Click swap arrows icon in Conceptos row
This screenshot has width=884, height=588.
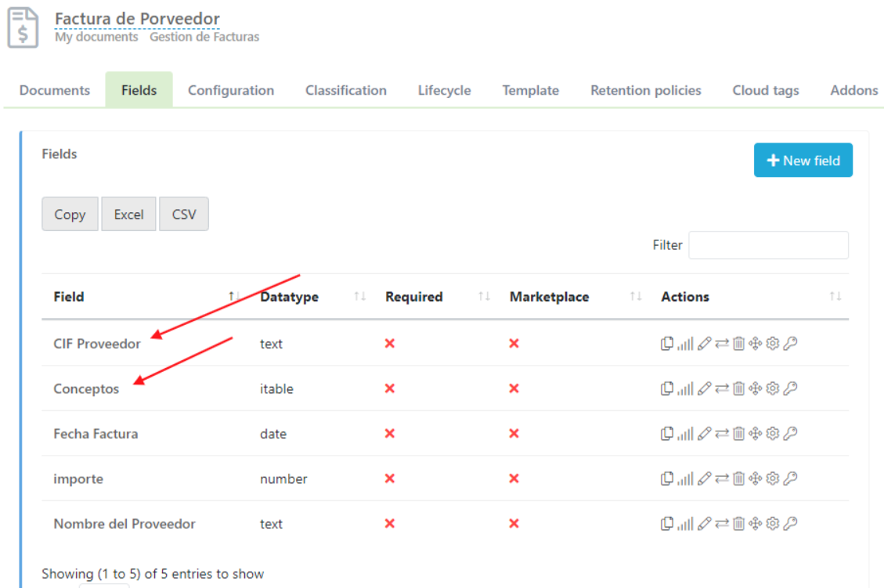[721, 389]
